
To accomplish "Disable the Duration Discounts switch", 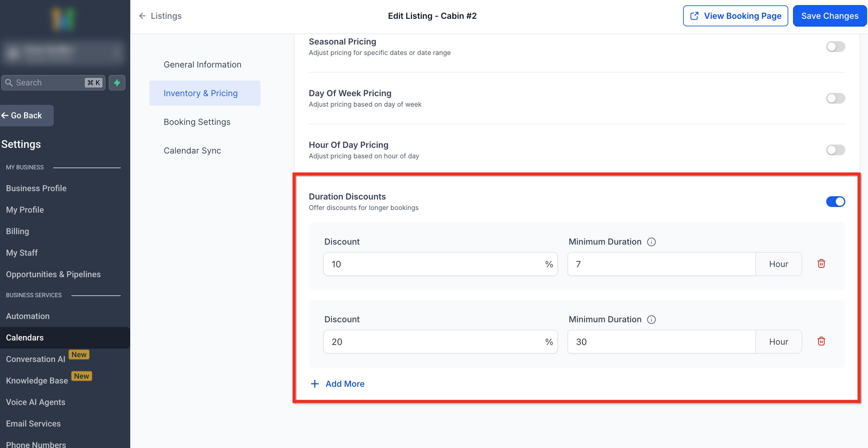I will [x=835, y=201].
